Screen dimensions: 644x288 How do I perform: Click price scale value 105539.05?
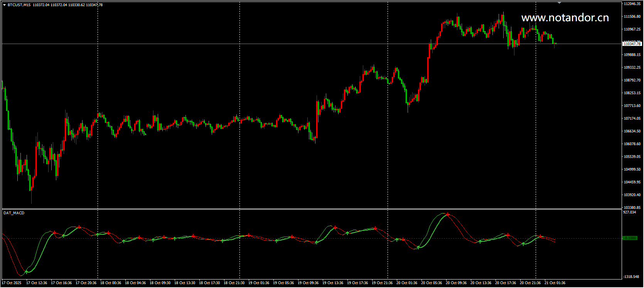(632, 157)
